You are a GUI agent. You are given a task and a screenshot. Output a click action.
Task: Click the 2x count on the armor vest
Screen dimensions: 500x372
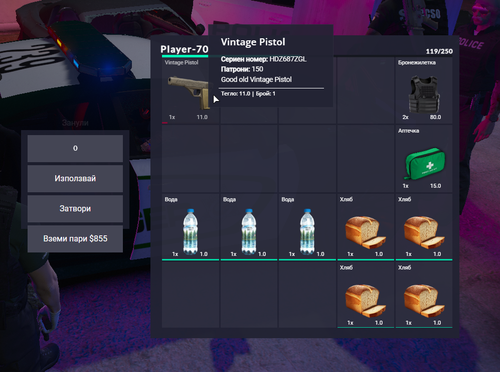[x=405, y=117]
